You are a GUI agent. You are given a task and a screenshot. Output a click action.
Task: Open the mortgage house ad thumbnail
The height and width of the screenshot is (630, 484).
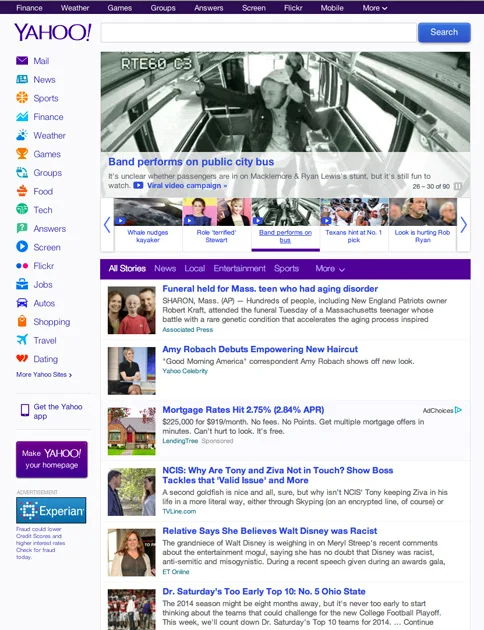click(131, 431)
